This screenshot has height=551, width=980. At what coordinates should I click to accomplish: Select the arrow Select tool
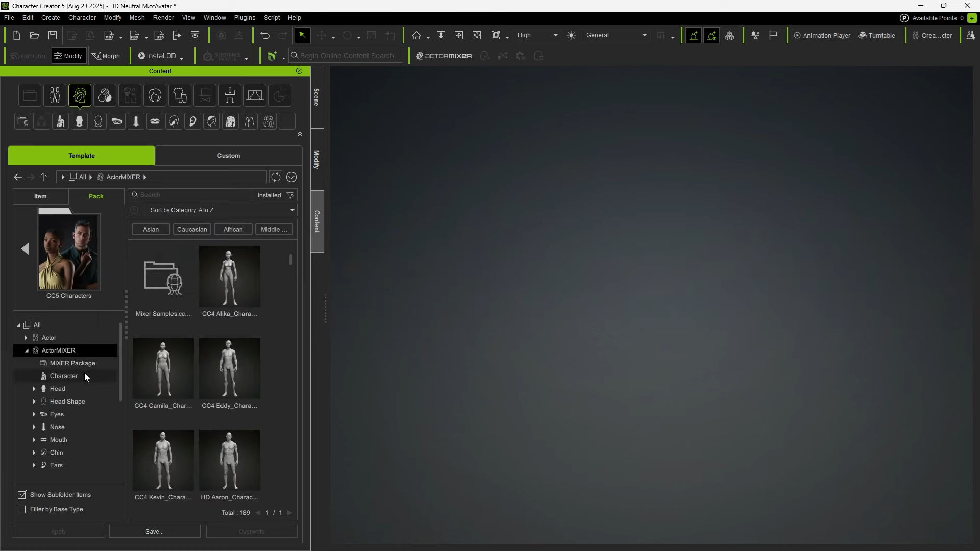tap(303, 35)
